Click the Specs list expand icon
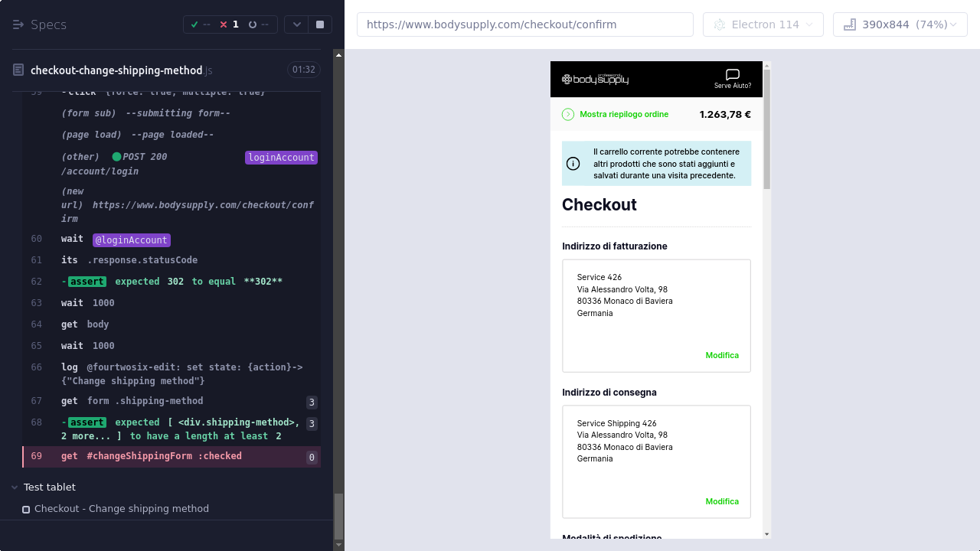 18,24
